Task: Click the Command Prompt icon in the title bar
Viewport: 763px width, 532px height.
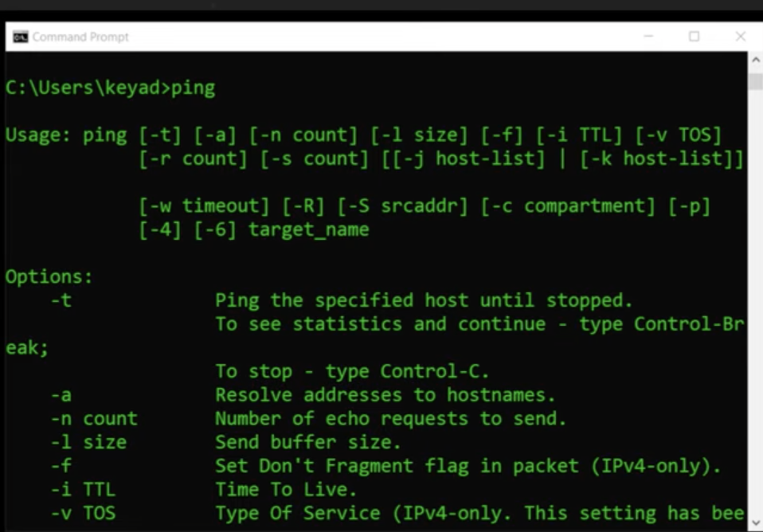Action: [21, 37]
